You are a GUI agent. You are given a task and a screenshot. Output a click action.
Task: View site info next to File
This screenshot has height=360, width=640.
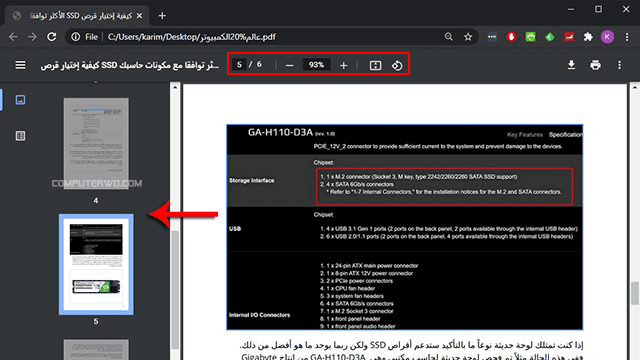coord(76,37)
